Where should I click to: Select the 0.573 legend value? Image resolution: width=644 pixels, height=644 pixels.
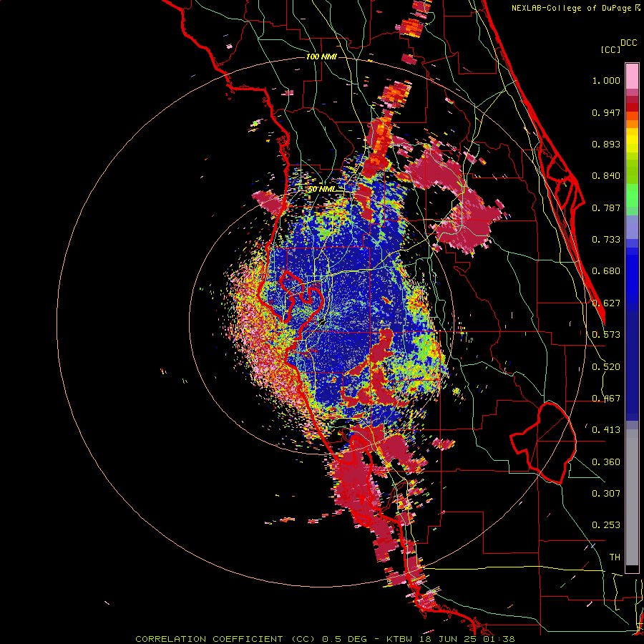coord(606,335)
